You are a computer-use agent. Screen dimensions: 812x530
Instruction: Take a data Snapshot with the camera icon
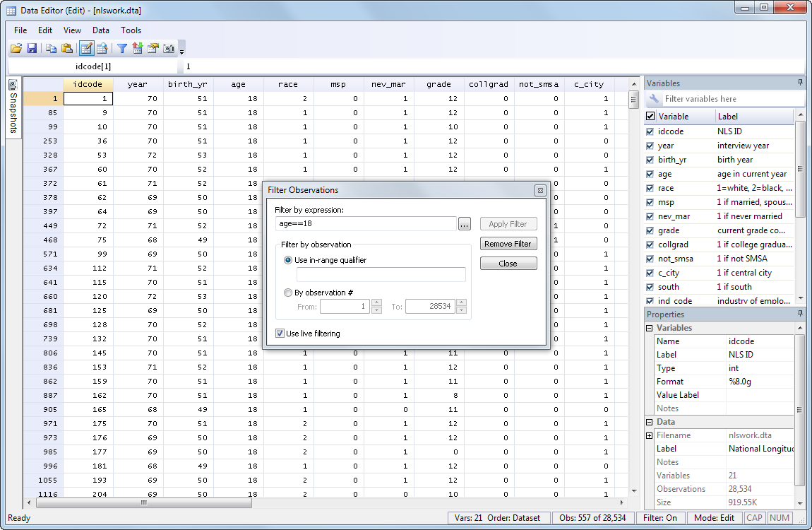pos(170,48)
